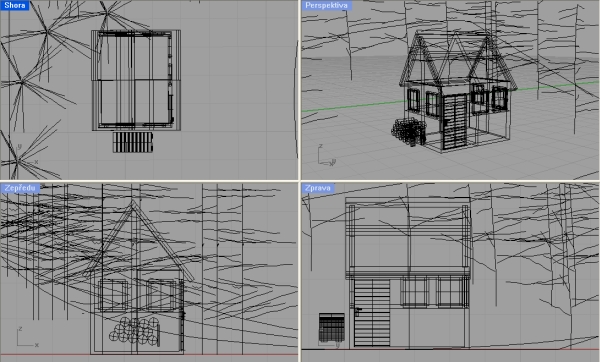This screenshot has height=362, width=600.
Task: Click the roof peak in Zepředu view
Action: pos(132,203)
